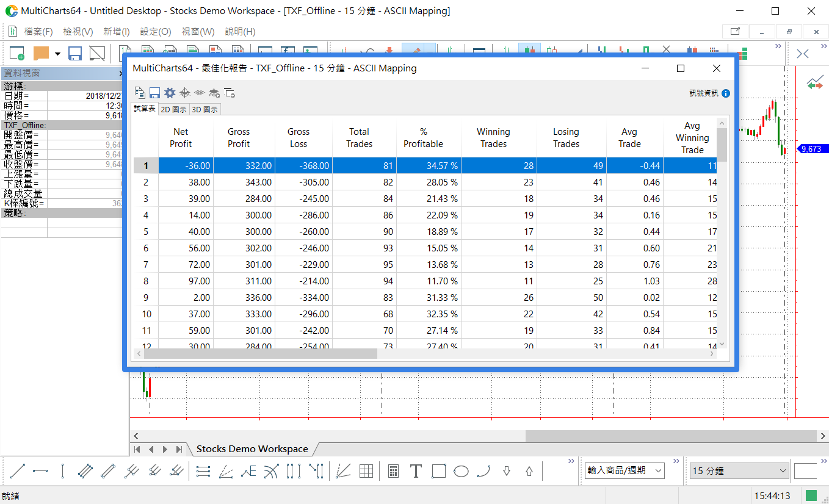Restore the inner chart window
This screenshot has width=829, height=504.
789,32
